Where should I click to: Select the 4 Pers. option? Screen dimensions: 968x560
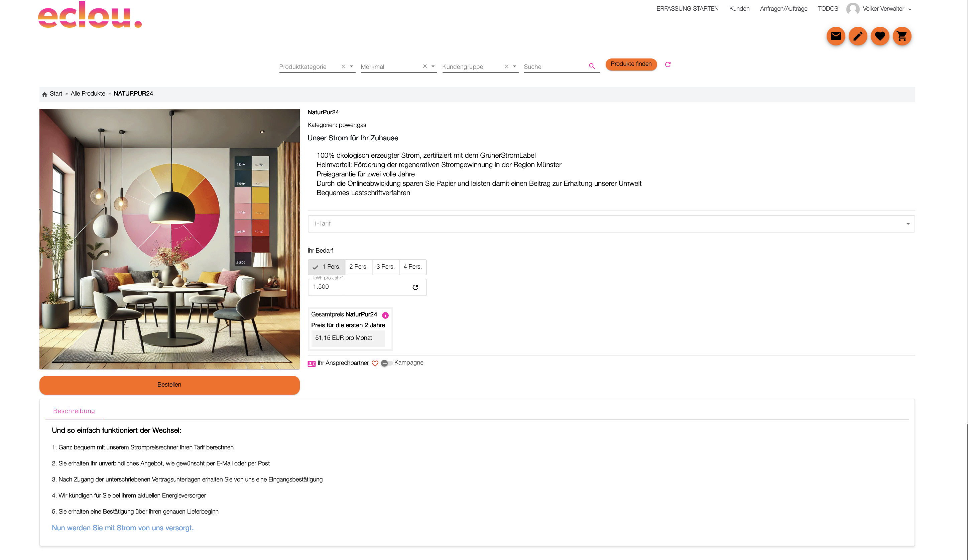[x=412, y=267]
